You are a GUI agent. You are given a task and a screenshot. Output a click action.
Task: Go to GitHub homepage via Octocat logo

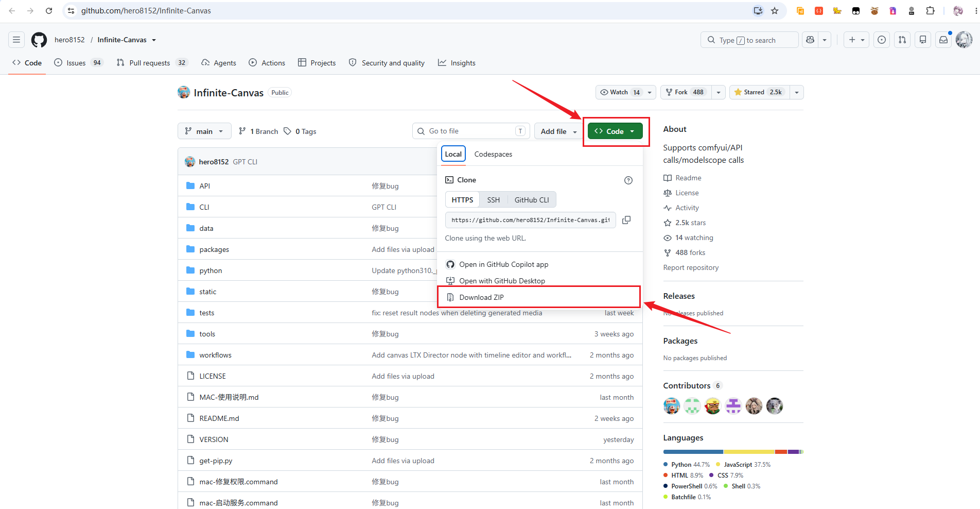(x=39, y=40)
